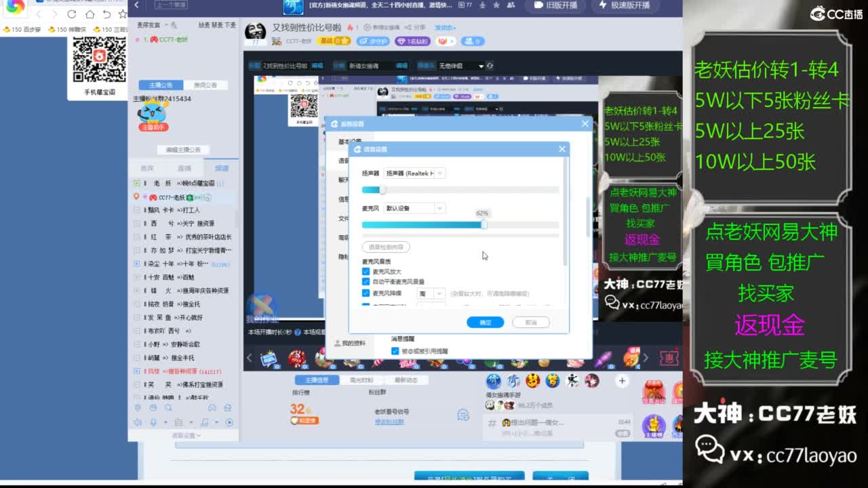The height and width of the screenshot is (488, 868).
Task: Click the 确定 button in voice settings
Action: 485,322
